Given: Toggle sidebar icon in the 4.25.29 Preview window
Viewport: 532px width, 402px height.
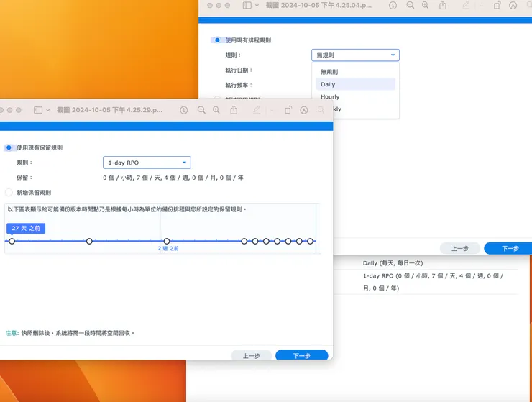Looking at the screenshot, I should [38, 110].
